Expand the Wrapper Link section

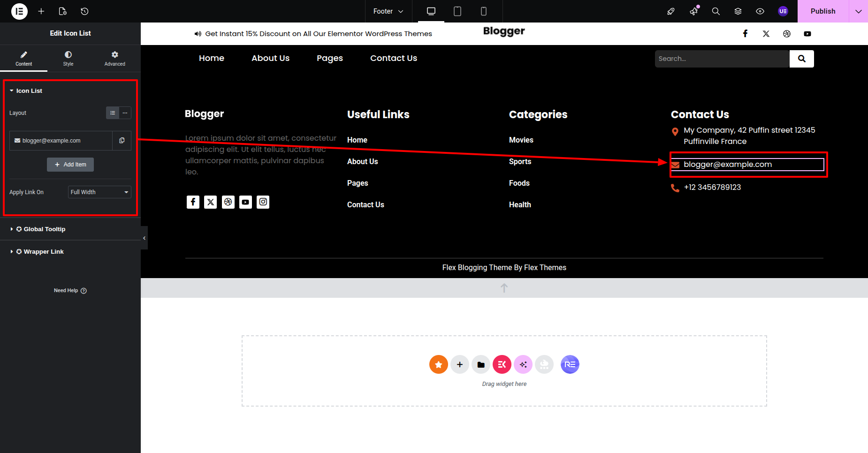click(44, 252)
